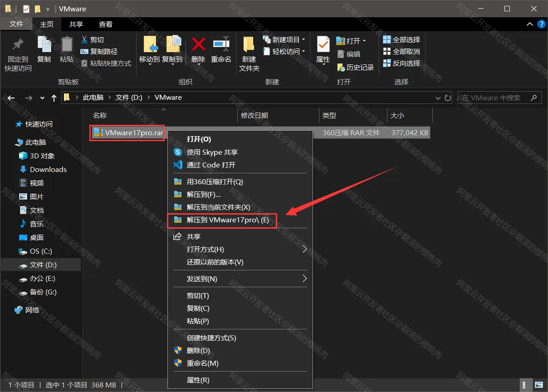Create a New folder (新建文件夹)
548x392 pixels.
pyautogui.click(x=249, y=54)
